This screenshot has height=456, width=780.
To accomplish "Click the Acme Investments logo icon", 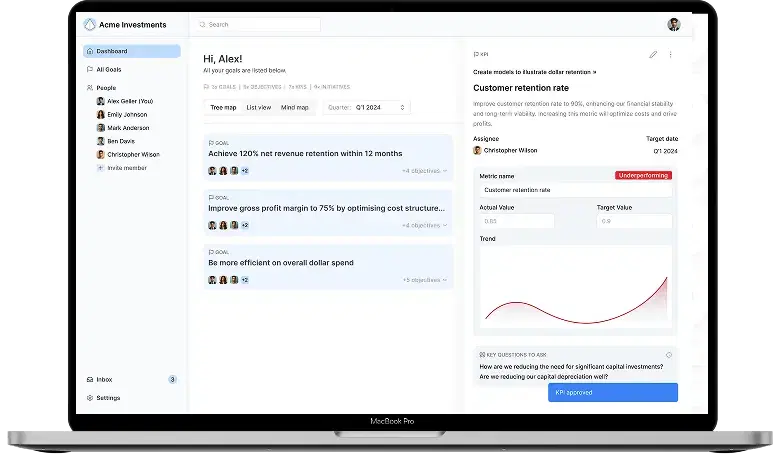I will (90, 24).
